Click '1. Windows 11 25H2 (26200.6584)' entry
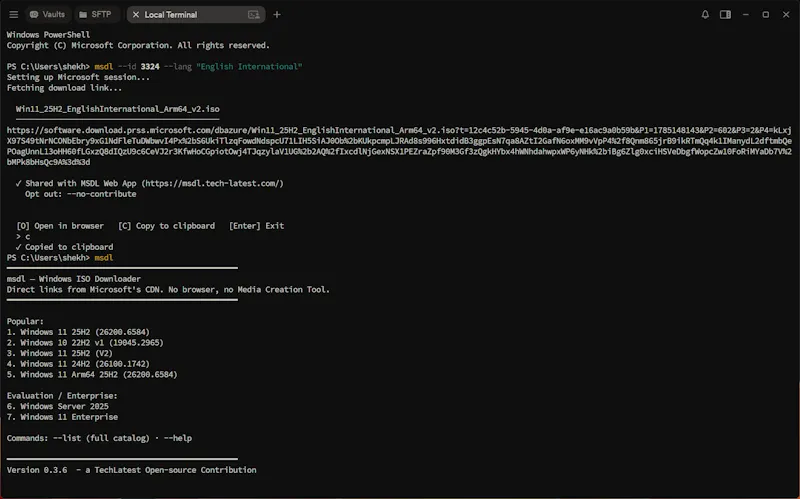800x499 pixels. tap(78, 332)
